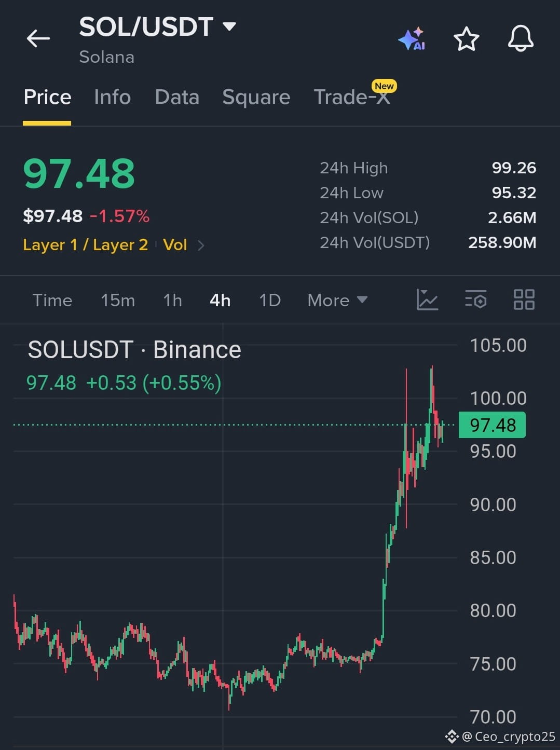Open chart indicators line-graph icon
Image resolution: width=560 pixels, height=750 pixels.
tap(427, 299)
